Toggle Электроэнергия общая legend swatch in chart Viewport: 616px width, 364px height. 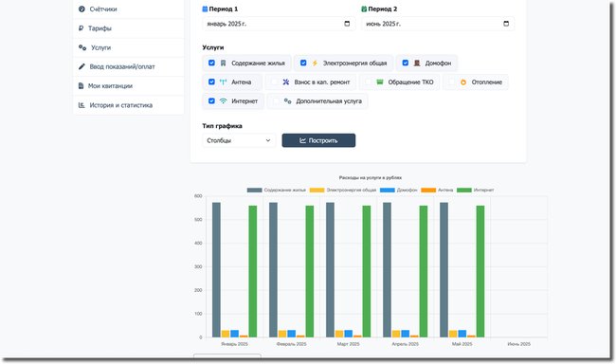317,190
